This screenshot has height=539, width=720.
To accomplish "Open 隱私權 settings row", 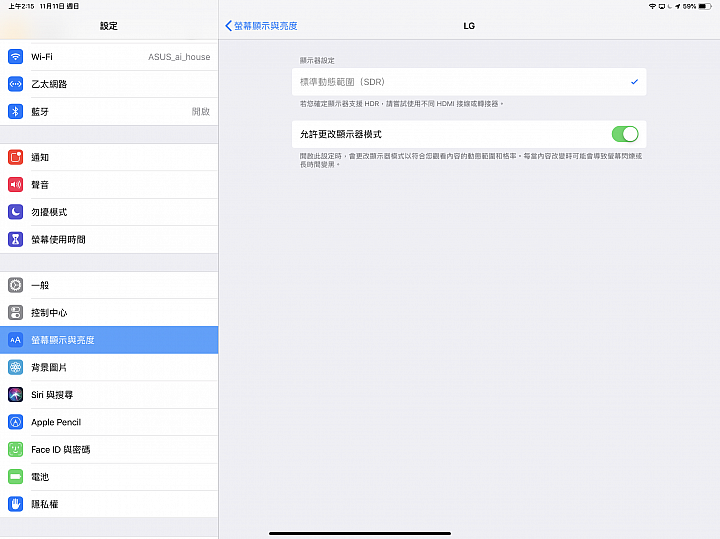I will (109, 504).
